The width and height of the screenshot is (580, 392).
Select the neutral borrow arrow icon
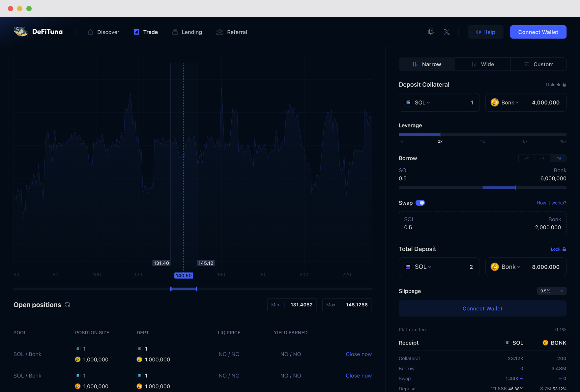pos(542,158)
